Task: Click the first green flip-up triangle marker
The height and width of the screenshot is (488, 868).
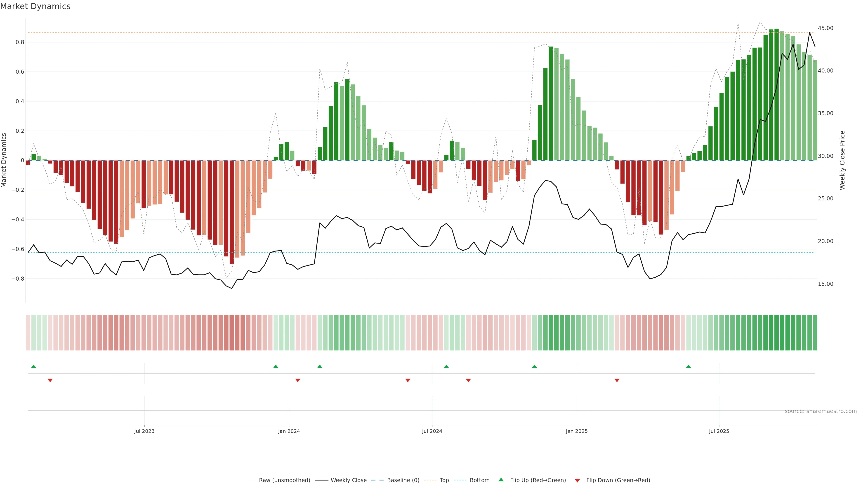Action: click(33, 366)
